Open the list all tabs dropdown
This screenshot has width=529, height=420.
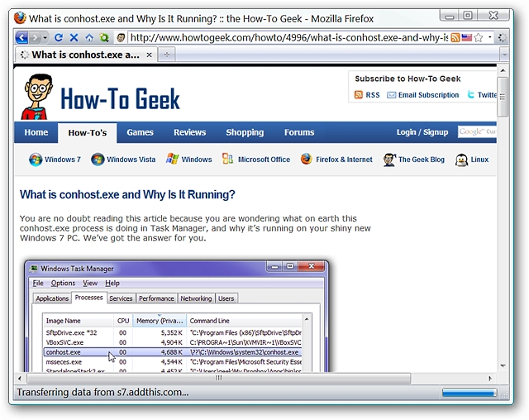coord(504,55)
